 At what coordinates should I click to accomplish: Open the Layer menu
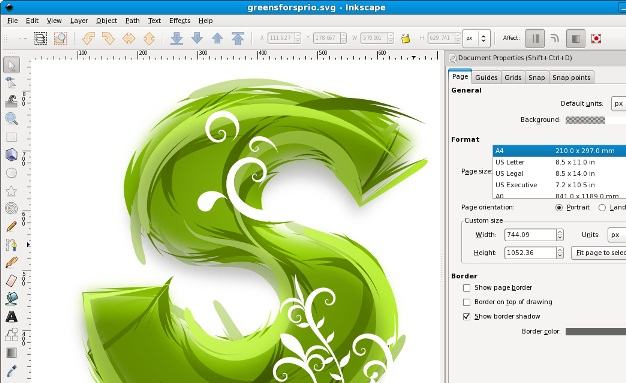[x=79, y=20]
